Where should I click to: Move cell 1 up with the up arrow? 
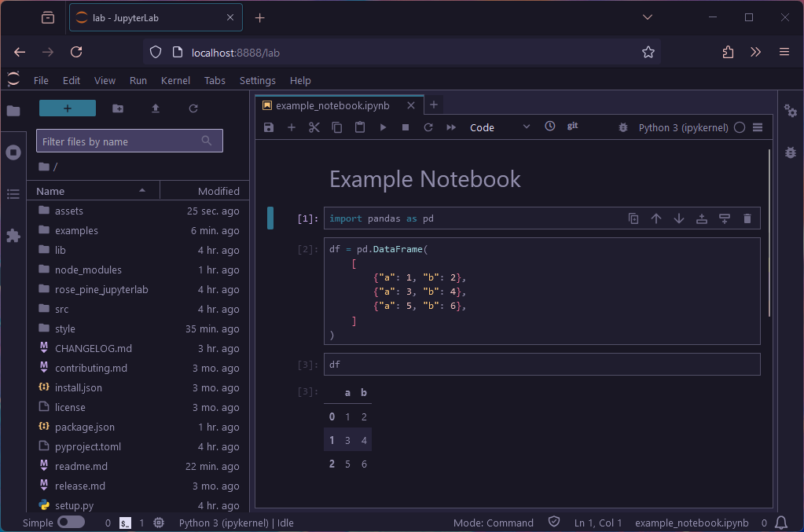coord(655,218)
